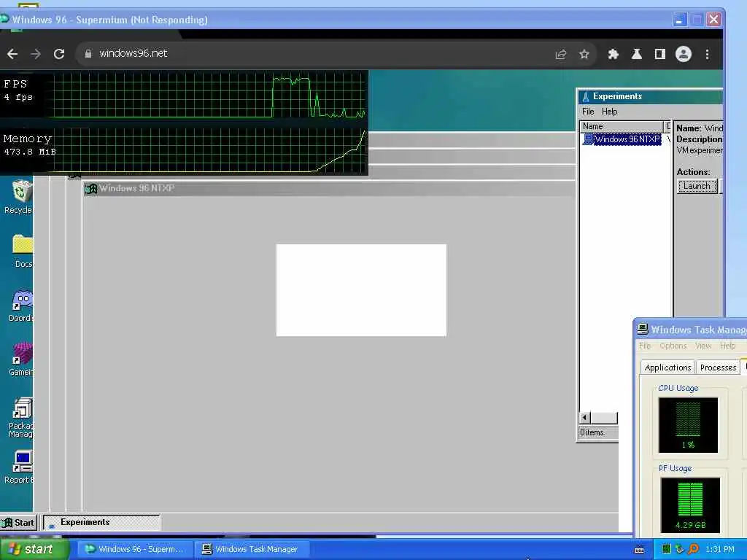Open View menu in Windows Task Manager

pyautogui.click(x=703, y=346)
